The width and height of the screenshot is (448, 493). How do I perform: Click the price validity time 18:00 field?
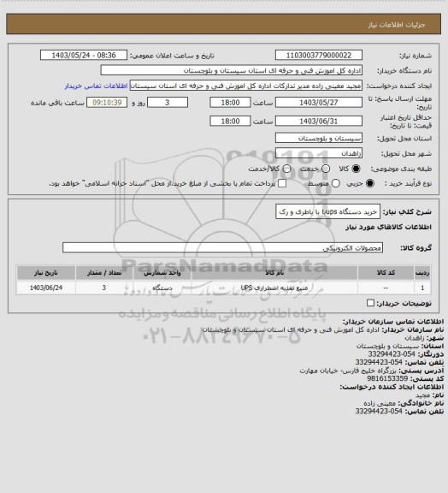[x=230, y=121]
